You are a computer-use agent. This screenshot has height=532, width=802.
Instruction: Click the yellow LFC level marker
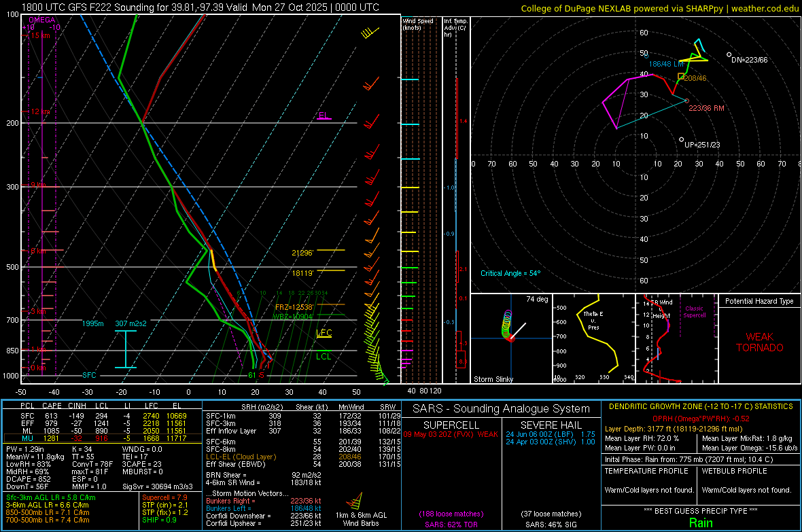point(324,333)
